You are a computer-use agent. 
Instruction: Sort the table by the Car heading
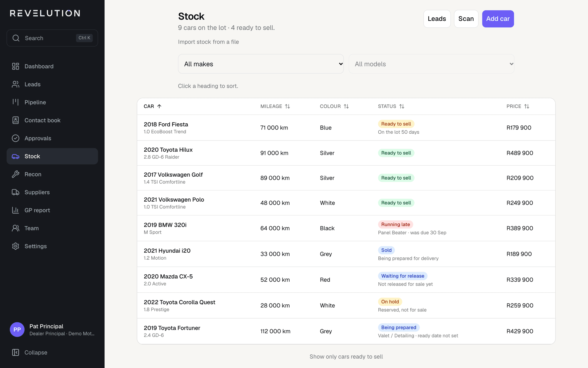tap(153, 106)
